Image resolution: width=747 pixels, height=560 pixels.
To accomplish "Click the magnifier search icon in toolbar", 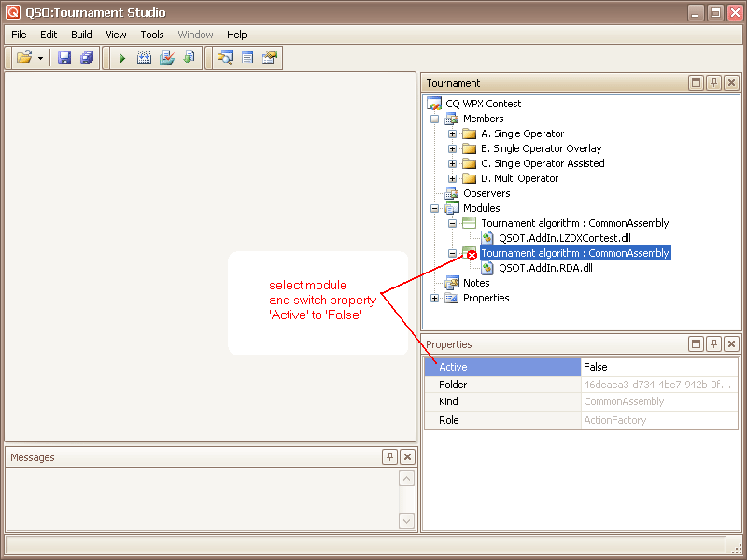I will tap(224, 58).
